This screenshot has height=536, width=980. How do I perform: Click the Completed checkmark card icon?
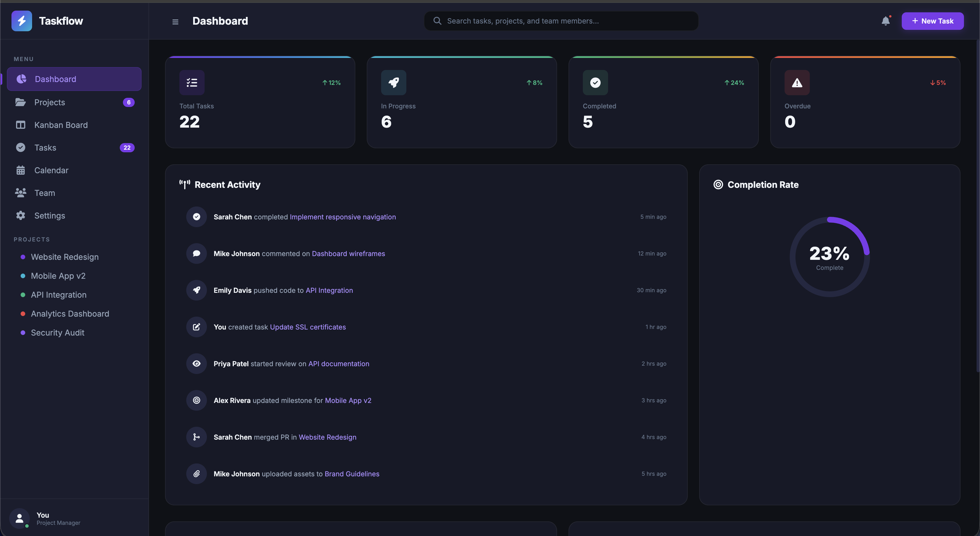coord(595,83)
